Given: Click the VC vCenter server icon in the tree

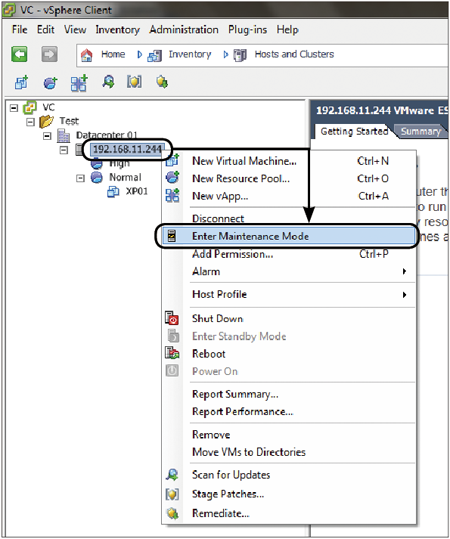Looking at the screenshot, I should (x=30, y=108).
